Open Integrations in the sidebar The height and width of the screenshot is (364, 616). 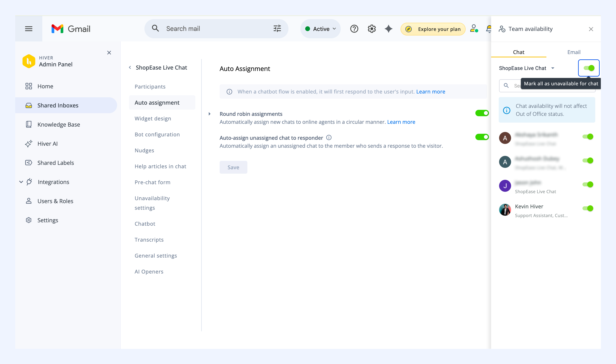click(x=53, y=182)
